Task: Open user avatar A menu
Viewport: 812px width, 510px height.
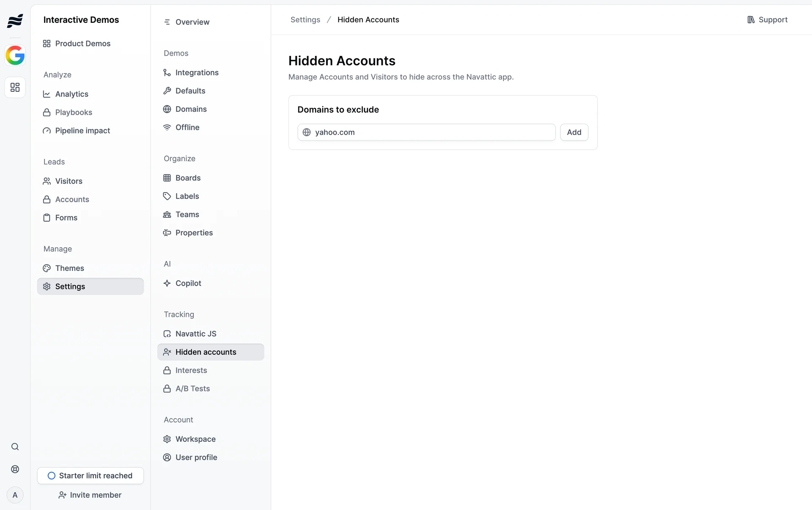Action: tap(15, 495)
